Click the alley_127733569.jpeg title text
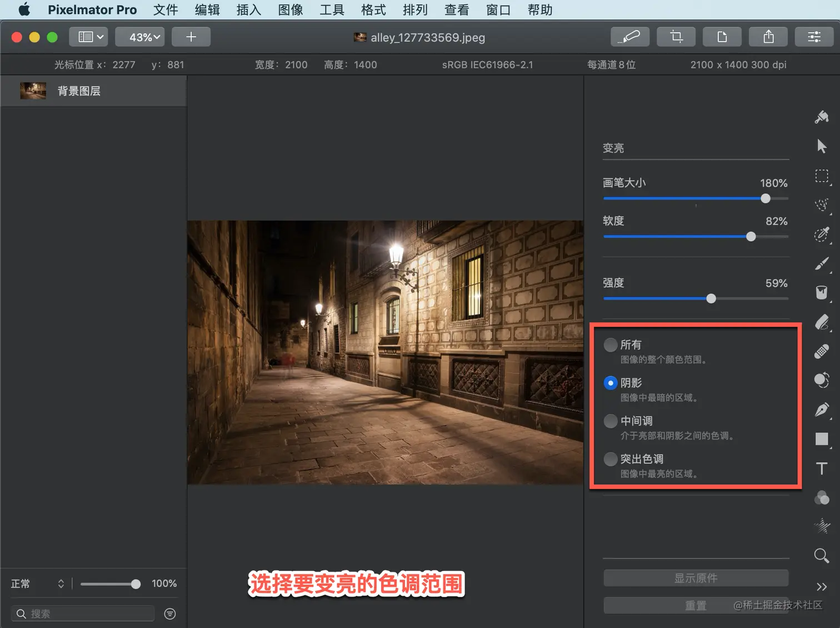This screenshot has height=628, width=840. (428, 37)
